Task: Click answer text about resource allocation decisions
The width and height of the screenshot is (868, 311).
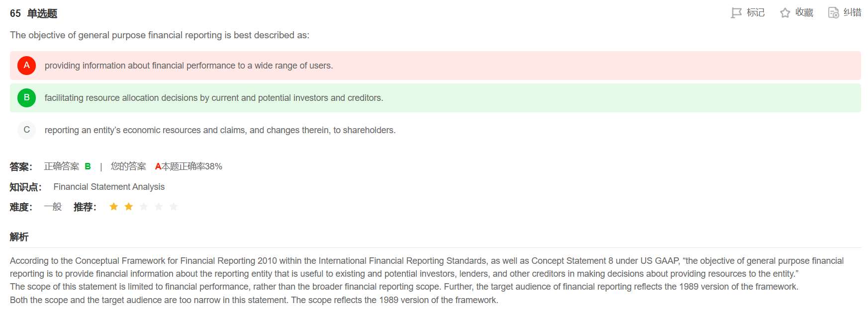Action: point(213,98)
